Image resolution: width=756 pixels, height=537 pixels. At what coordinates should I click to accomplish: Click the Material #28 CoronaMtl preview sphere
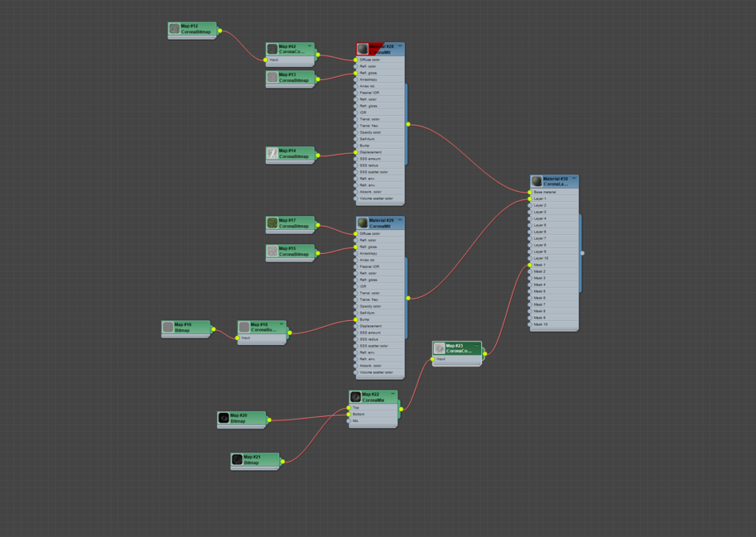click(x=361, y=47)
